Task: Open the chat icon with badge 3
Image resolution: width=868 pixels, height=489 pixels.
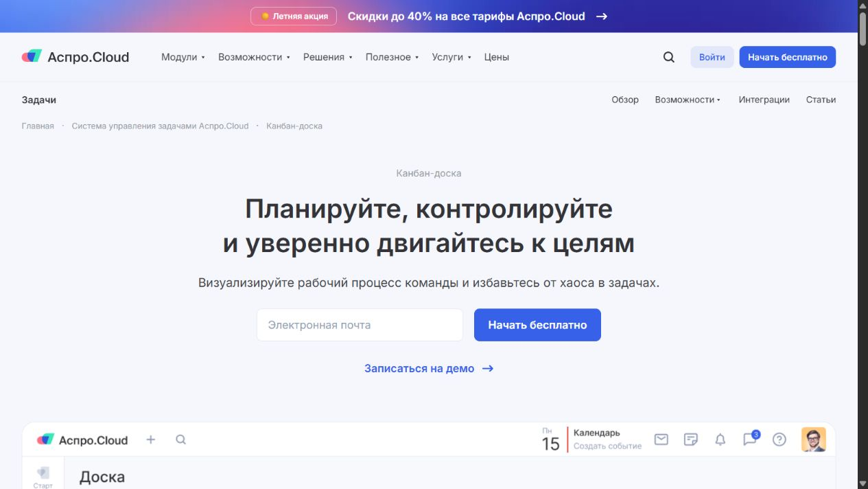Action: click(751, 438)
